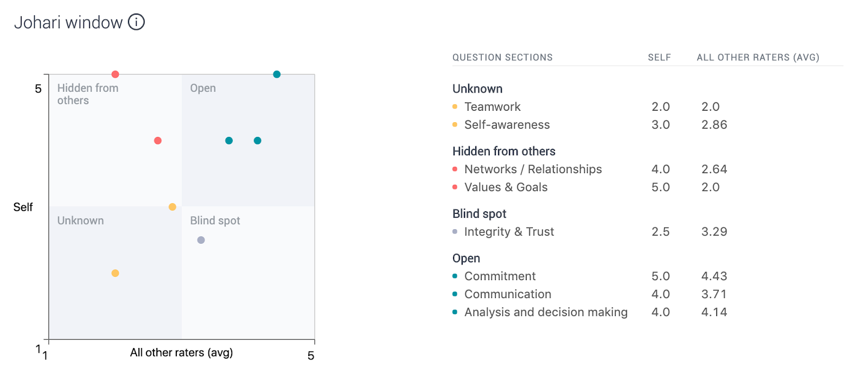The image size is (868, 373).
Task: Click the yellow Teamwork dot in Unknown quadrant
Action: tap(115, 273)
